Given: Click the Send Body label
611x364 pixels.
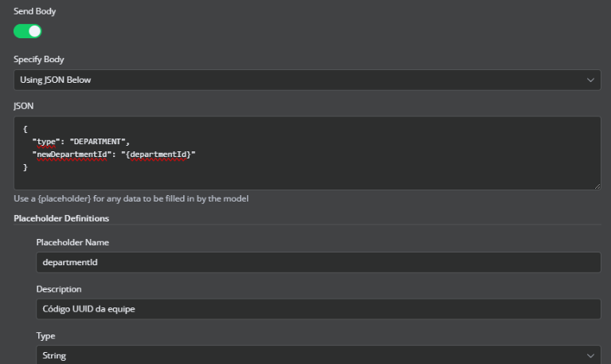Looking at the screenshot, I should [x=35, y=11].
